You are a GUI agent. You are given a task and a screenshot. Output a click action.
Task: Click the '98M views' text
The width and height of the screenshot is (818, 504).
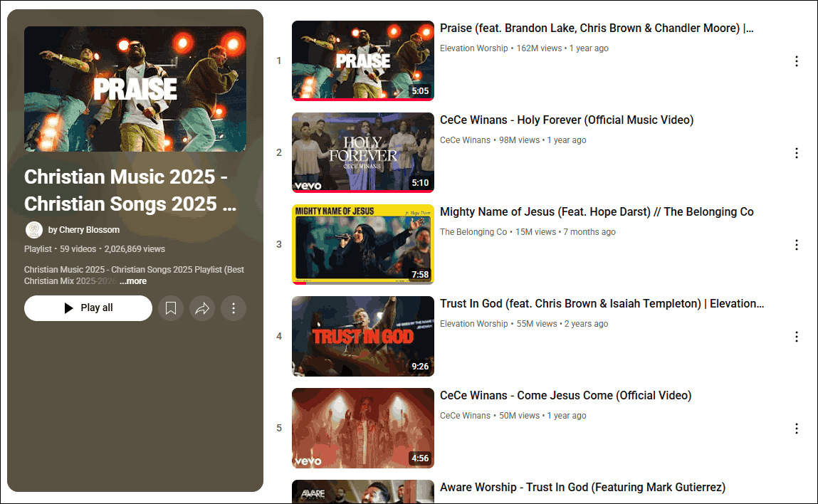coord(519,140)
